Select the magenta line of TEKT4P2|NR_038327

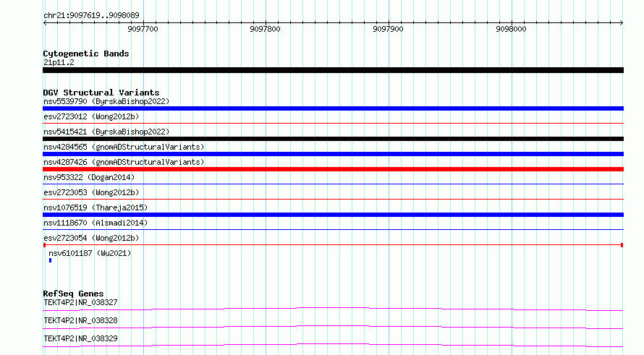point(333,309)
